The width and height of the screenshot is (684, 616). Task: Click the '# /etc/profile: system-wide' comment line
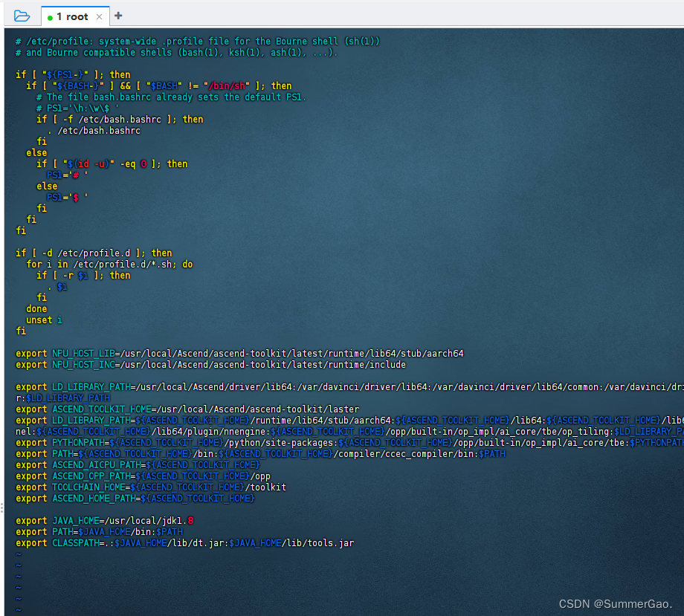pyautogui.click(x=198, y=42)
